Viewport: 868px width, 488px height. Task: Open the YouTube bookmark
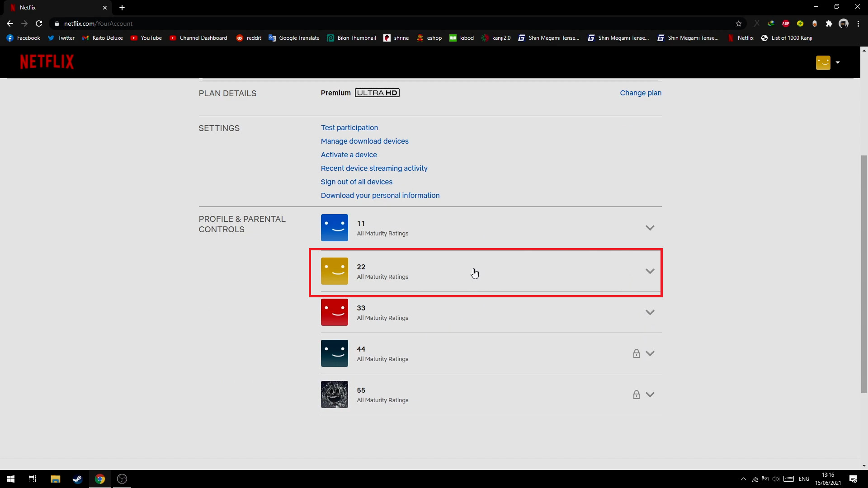click(x=146, y=38)
